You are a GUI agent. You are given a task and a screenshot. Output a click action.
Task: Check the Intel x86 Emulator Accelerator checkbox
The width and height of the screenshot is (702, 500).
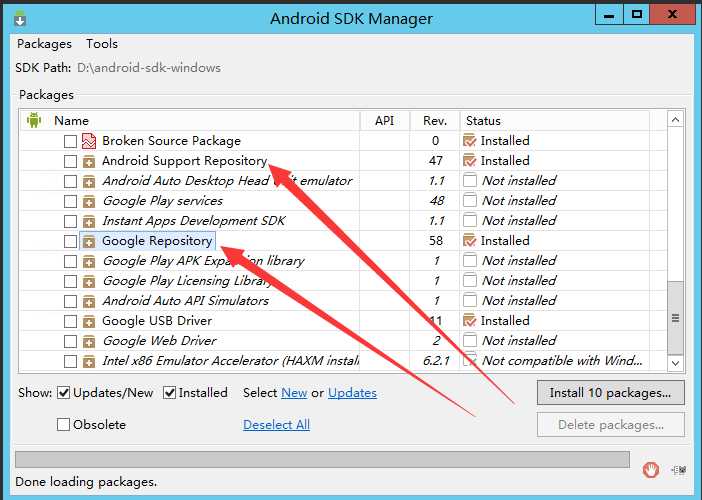pos(70,361)
